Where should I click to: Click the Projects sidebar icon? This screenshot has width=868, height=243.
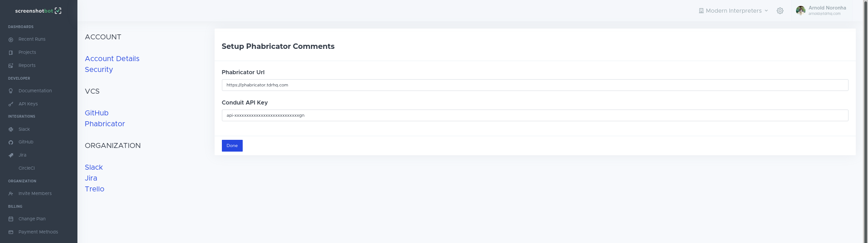tap(11, 52)
